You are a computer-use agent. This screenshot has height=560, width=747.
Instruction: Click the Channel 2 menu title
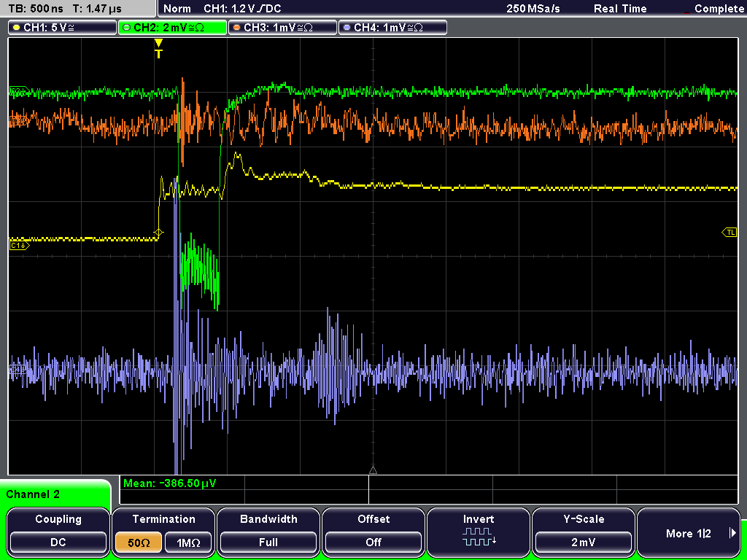click(x=33, y=494)
